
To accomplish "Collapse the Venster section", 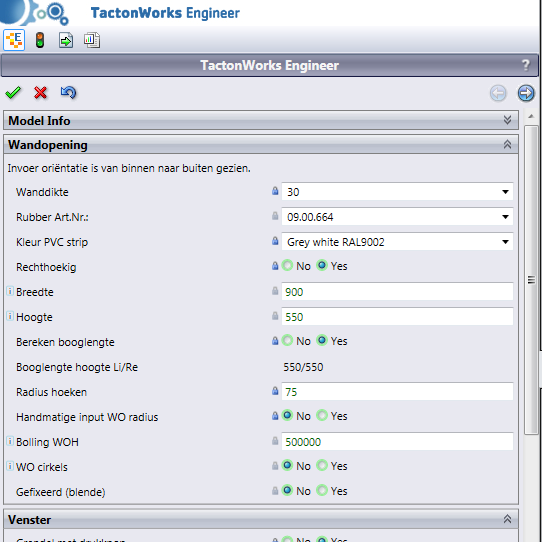I will (261, 519).
